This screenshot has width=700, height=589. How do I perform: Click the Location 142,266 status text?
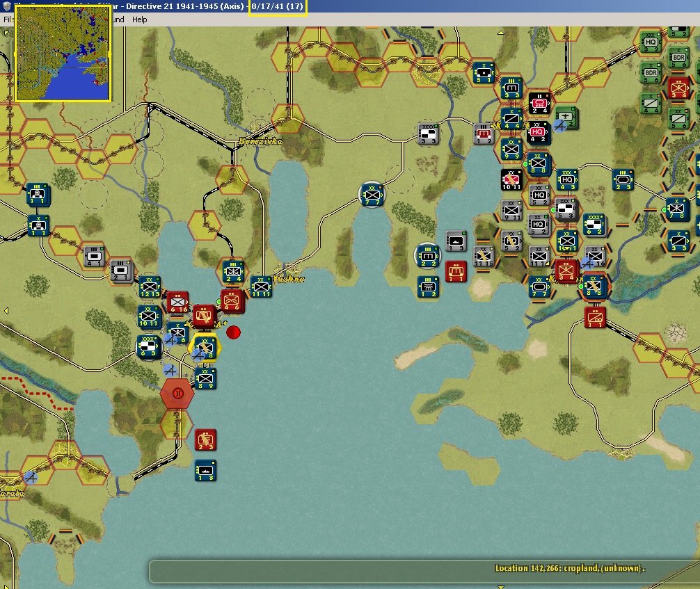tap(570, 568)
